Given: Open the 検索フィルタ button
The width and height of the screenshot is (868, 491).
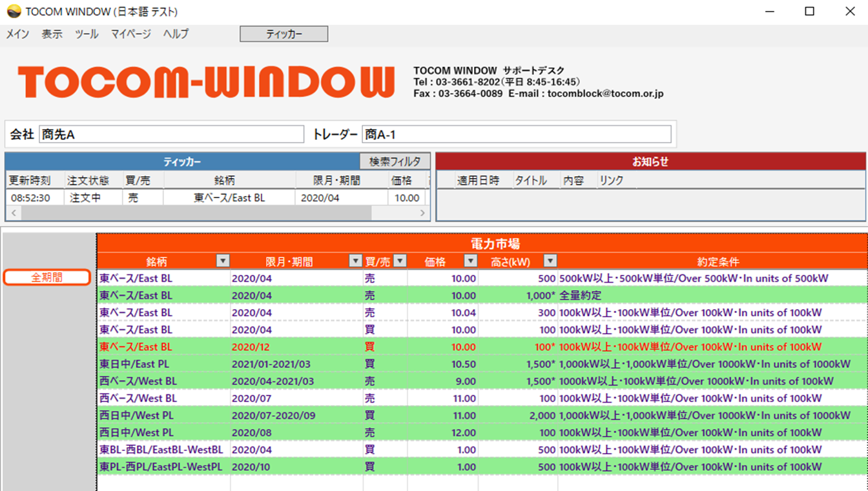Looking at the screenshot, I should coord(395,161).
